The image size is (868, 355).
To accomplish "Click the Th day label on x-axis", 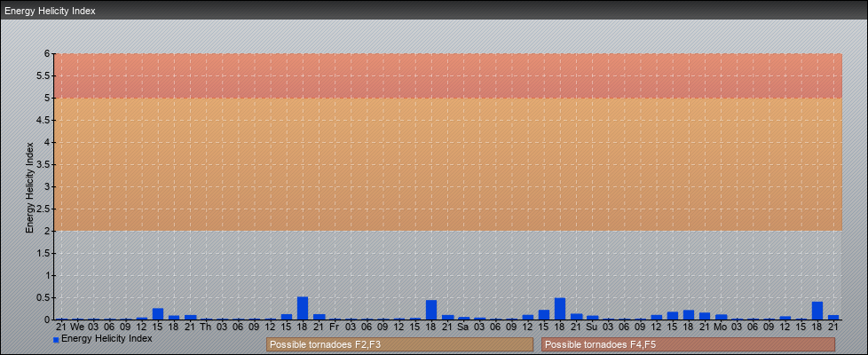I will pos(206,327).
